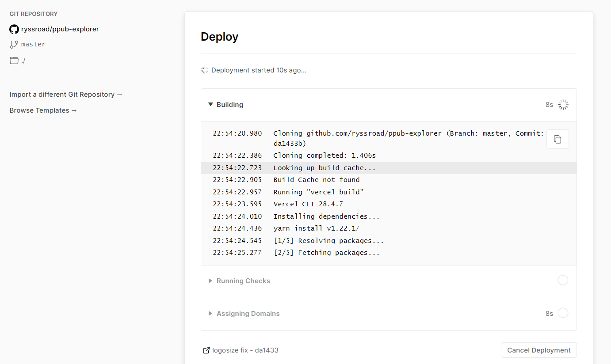
Task: Click the 22:54:20.980 timestamp
Action: [237, 133]
